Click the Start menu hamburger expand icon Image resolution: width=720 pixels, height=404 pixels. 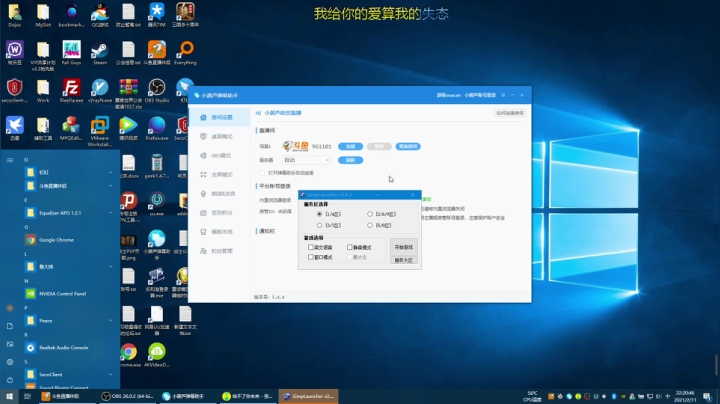coord(10,160)
